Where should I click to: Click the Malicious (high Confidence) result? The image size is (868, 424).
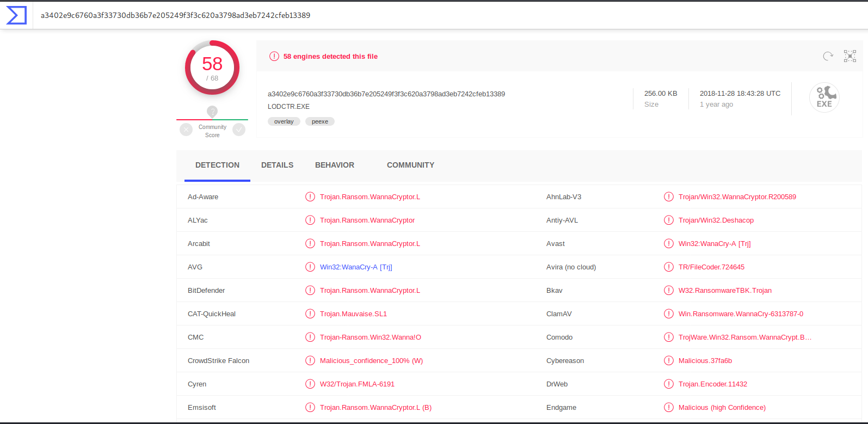tap(722, 407)
